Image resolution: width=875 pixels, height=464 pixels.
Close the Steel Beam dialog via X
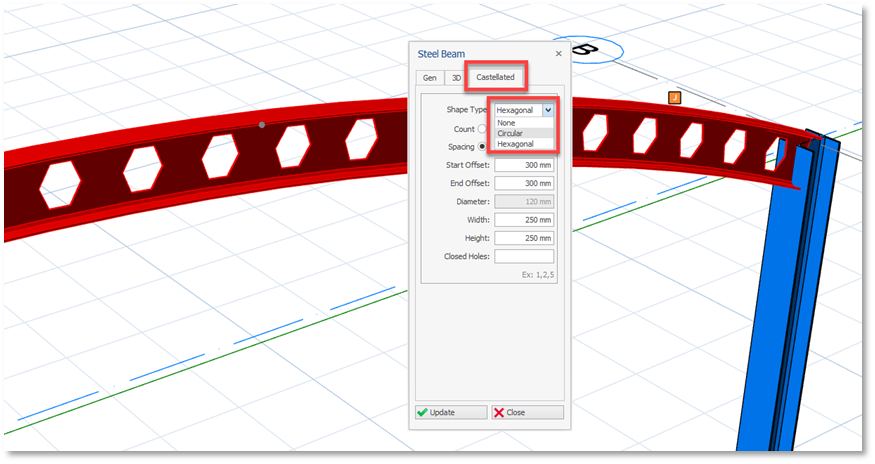point(558,54)
